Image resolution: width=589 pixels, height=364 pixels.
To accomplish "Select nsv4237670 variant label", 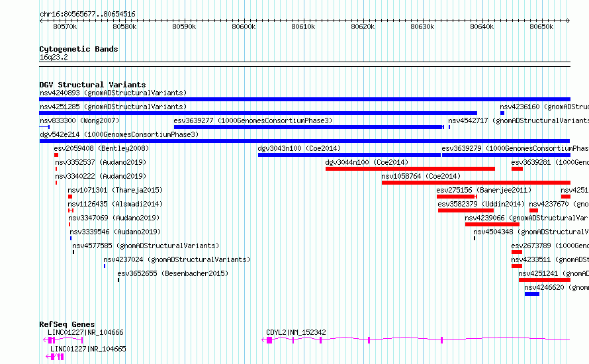I will click(559, 204).
